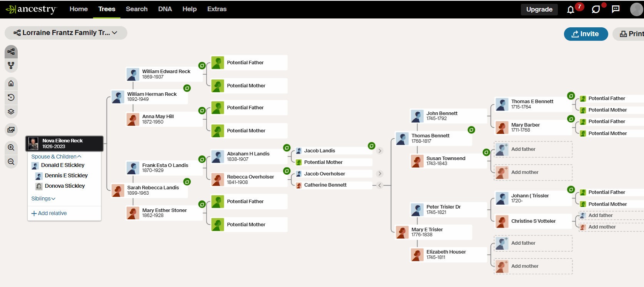
Task: Select Add father card for Susan Townsend
Action: coord(533,149)
